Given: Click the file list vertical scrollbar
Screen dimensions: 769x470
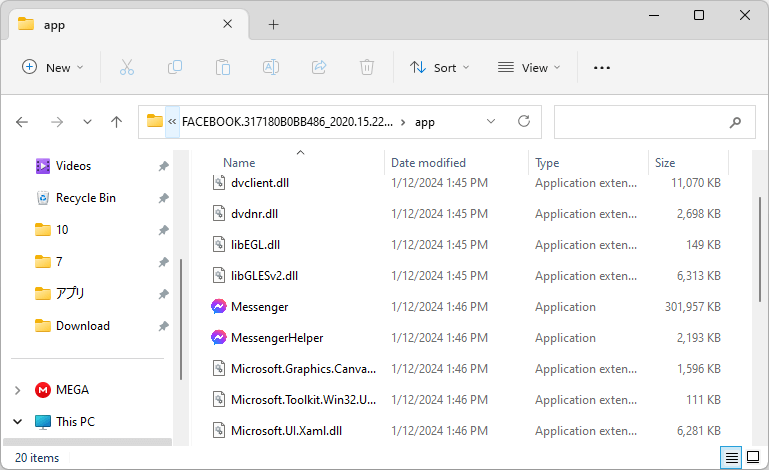Looking at the screenshot, I should (760, 249).
